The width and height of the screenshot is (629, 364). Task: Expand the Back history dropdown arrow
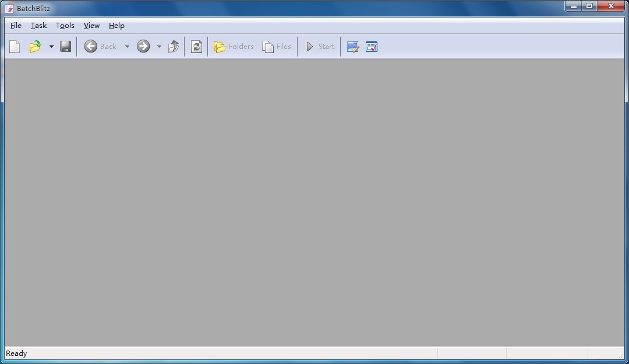pyautogui.click(x=127, y=47)
